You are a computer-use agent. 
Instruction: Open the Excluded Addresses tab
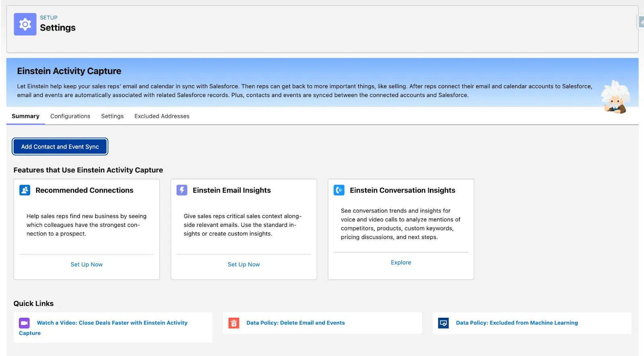click(x=162, y=116)
